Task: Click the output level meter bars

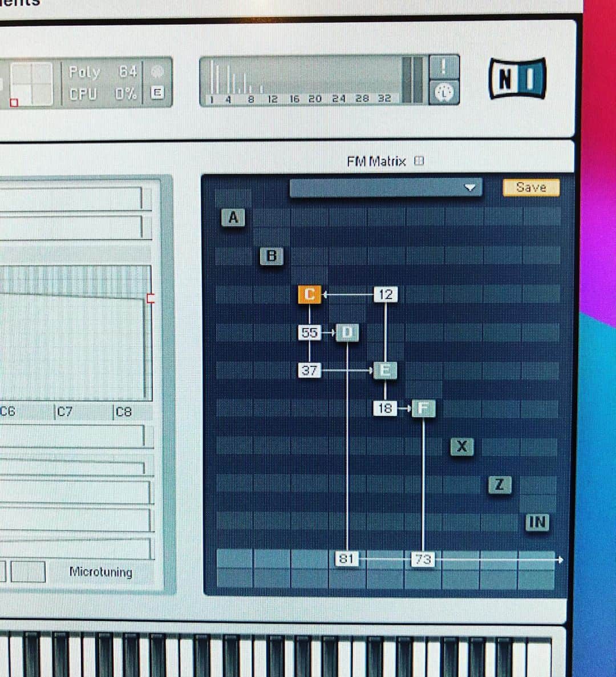Action: [x=413, y=80]
